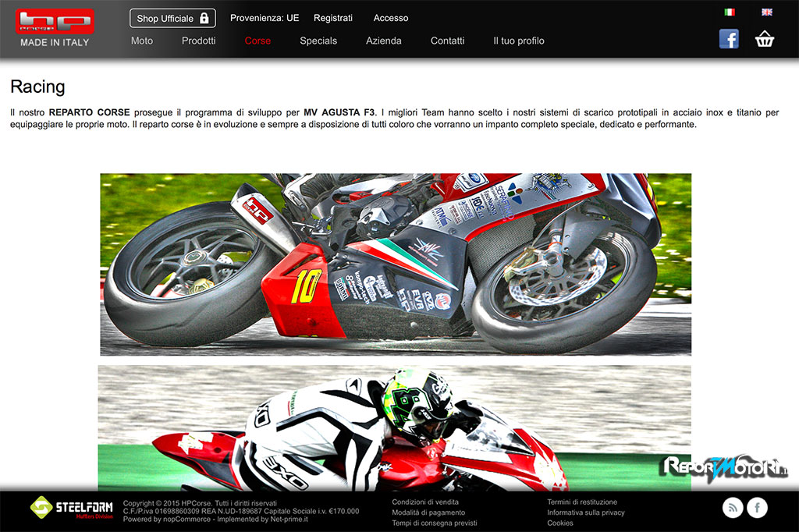Click the RSS feed icon in footer
The height and width of the screenshot is (532, 799).
coord(733,508)
